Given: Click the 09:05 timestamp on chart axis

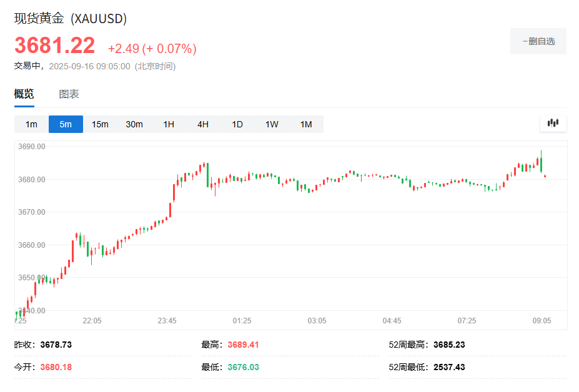Looking at the screenshot, I should [541, 320].
